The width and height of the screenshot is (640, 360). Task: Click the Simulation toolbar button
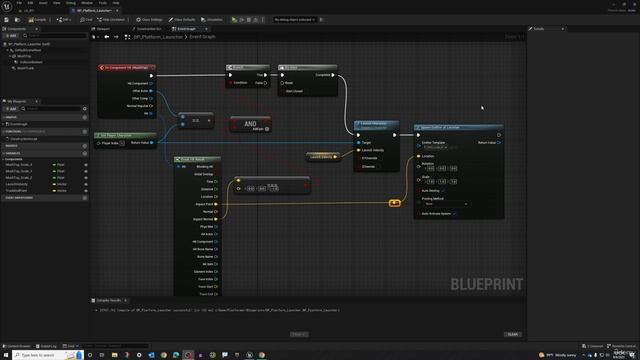coord(212,20)
